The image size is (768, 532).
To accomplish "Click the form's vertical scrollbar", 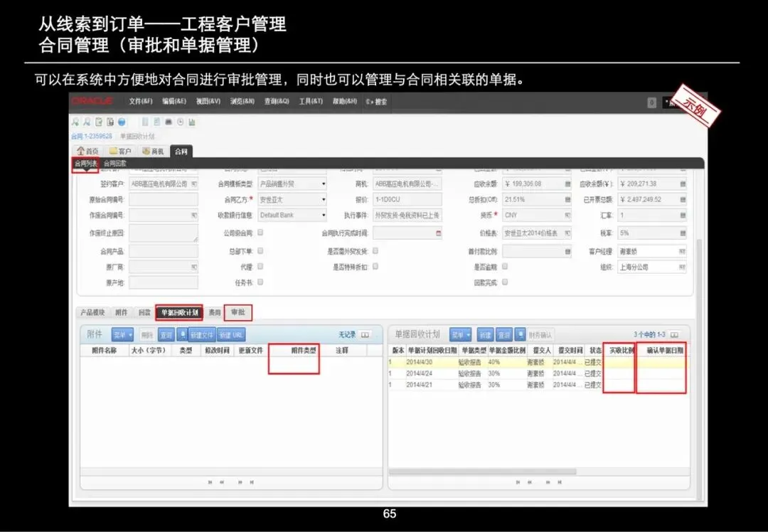I will click(x=698, y=368).
